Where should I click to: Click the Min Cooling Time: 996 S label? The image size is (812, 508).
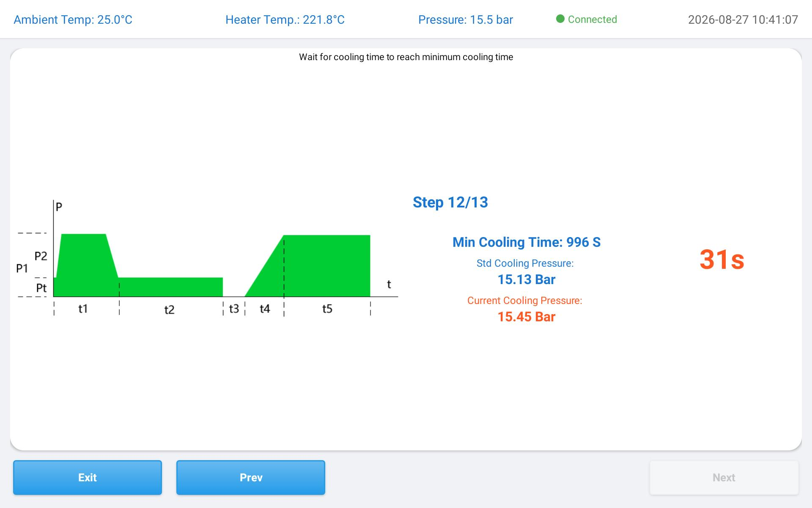point(527,242)
